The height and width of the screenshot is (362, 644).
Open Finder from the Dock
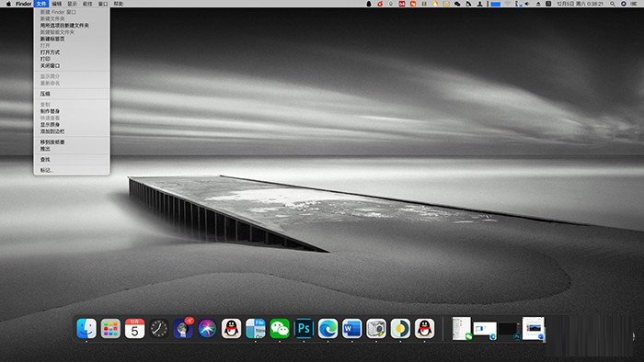pyautogui.click(x=86, y=328)
